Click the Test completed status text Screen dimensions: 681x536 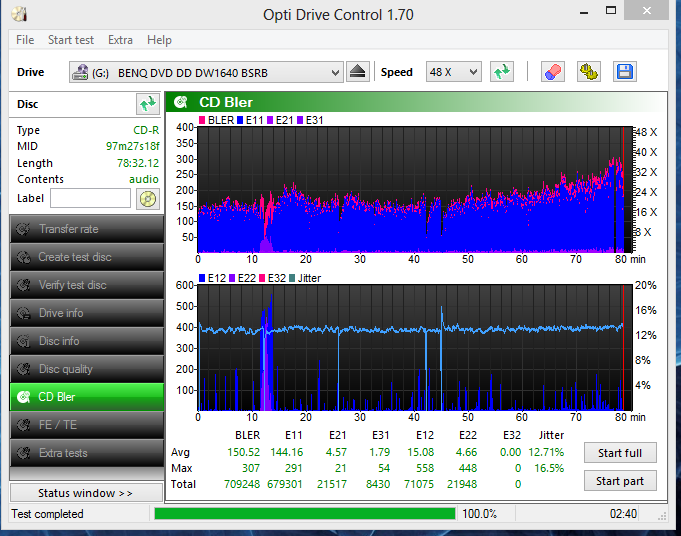[x=47, y=514]
